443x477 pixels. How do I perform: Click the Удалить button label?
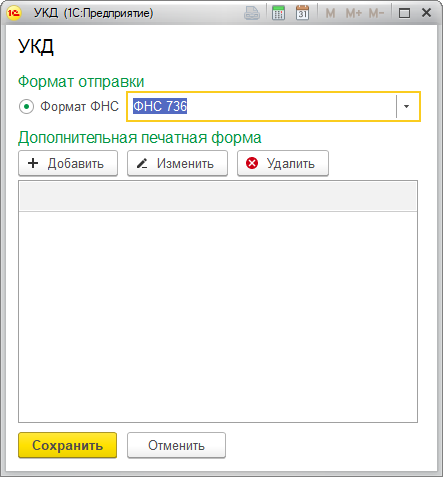[291, 164]
